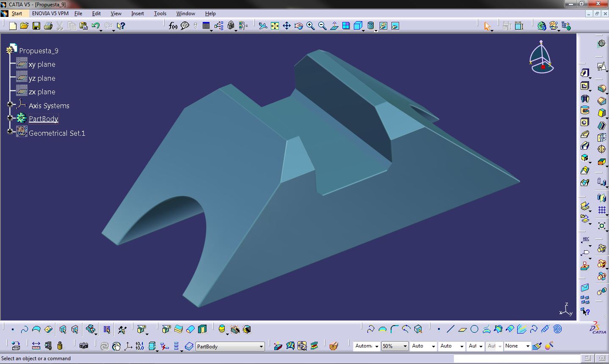Select the xy plane in tree
Viewport: 609px width, 364px height.
[42, 64]
